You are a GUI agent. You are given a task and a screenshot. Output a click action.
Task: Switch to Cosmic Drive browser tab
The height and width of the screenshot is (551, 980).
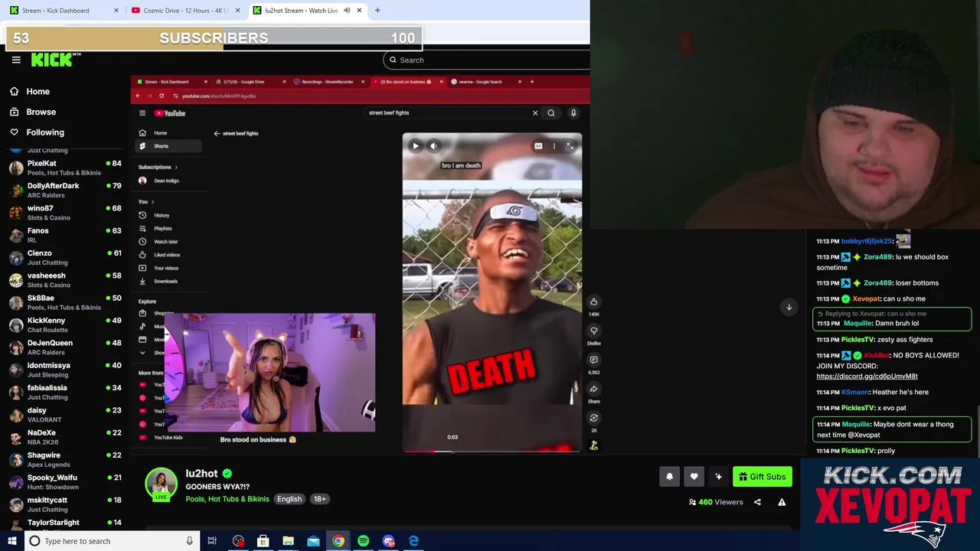point(185,11)
